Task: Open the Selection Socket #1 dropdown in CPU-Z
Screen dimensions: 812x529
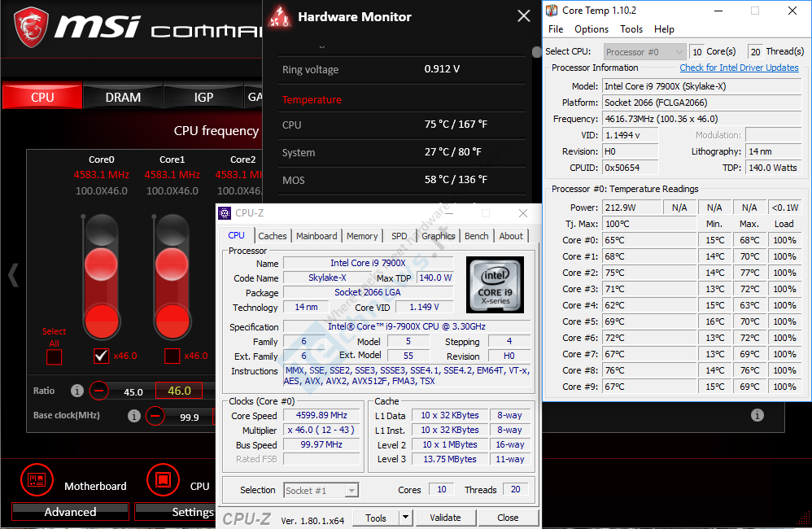Action: (321, 490)
